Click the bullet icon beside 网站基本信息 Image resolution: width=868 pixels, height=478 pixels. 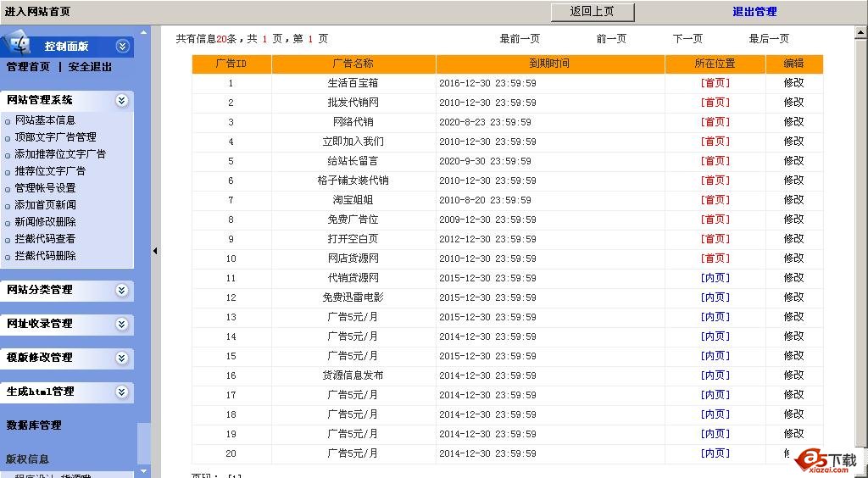tap(8, 121)
